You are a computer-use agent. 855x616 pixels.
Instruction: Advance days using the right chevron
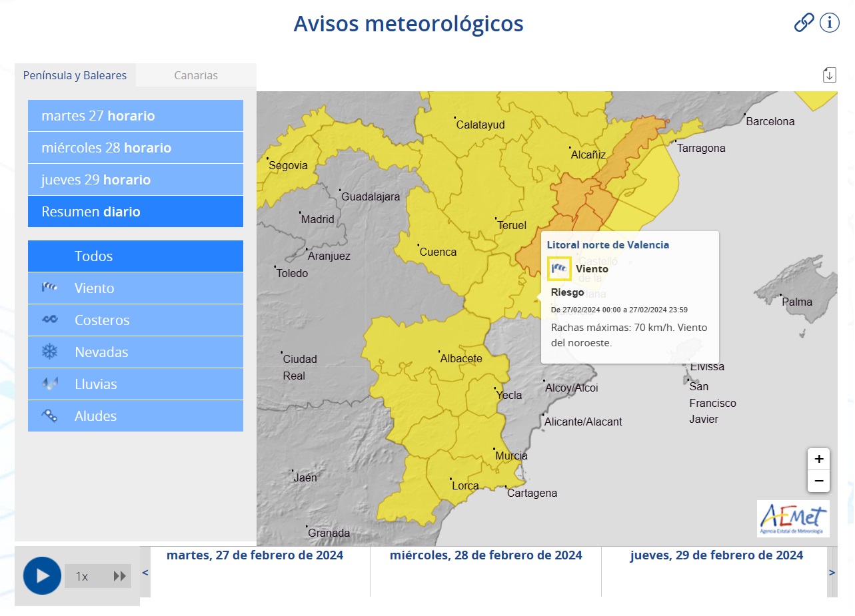click(831, 573)
